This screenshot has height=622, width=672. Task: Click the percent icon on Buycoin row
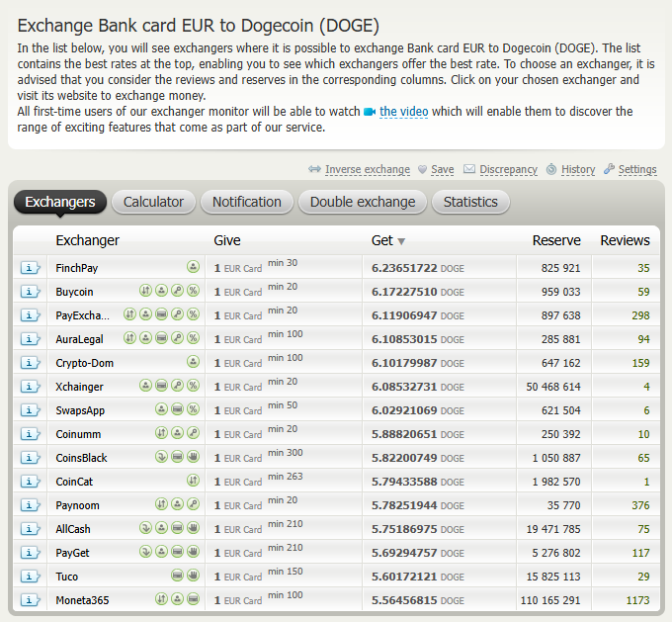193,292
